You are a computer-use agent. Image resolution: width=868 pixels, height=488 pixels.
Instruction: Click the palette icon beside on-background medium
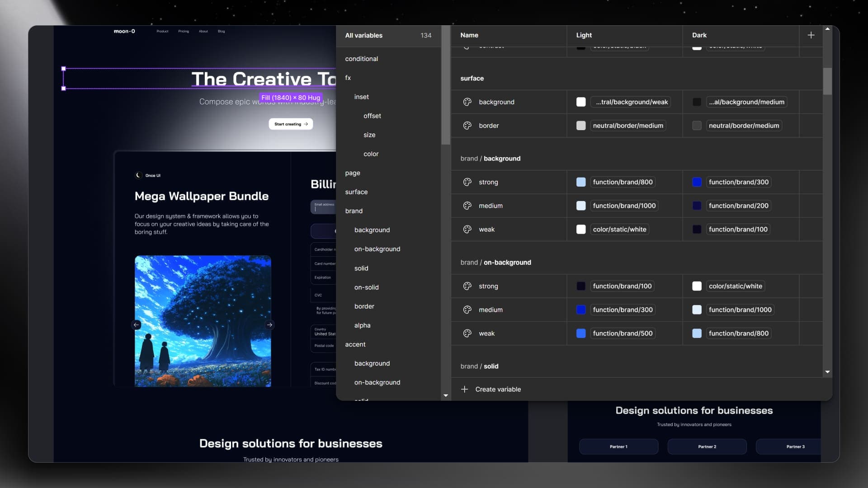pyautogui.click(x=468, y=310)
